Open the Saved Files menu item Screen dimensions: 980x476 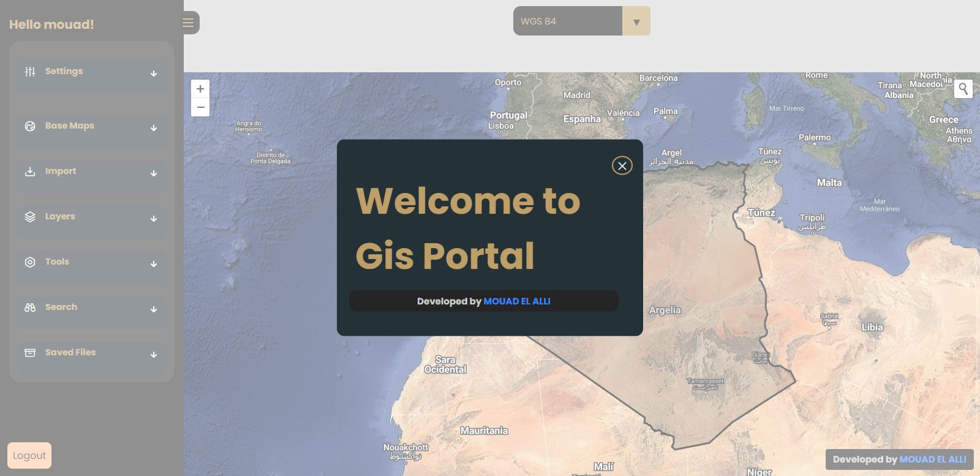70,352
